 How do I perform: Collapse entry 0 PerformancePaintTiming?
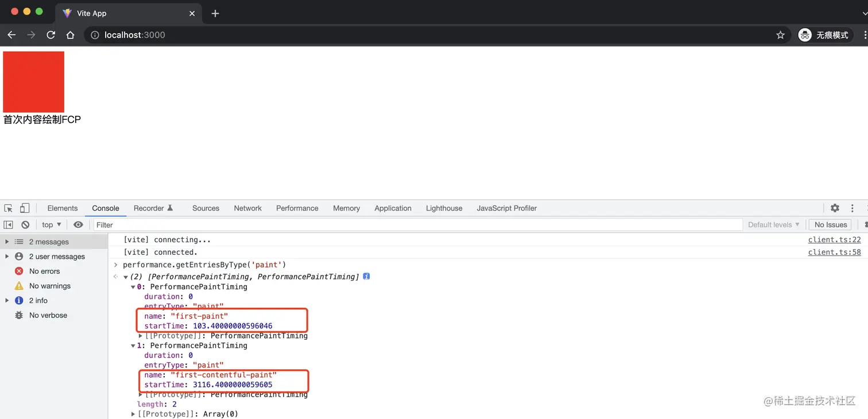click(x=133, y=287)
